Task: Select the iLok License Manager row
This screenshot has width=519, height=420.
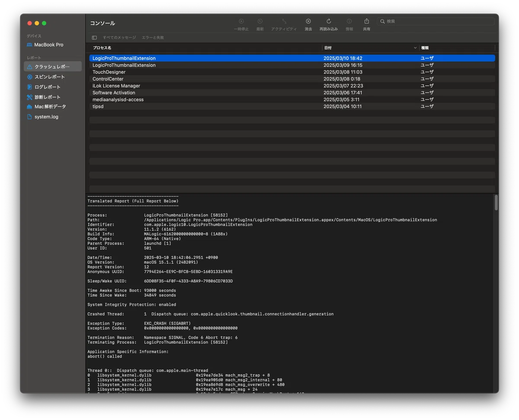Action: (292, 86)
